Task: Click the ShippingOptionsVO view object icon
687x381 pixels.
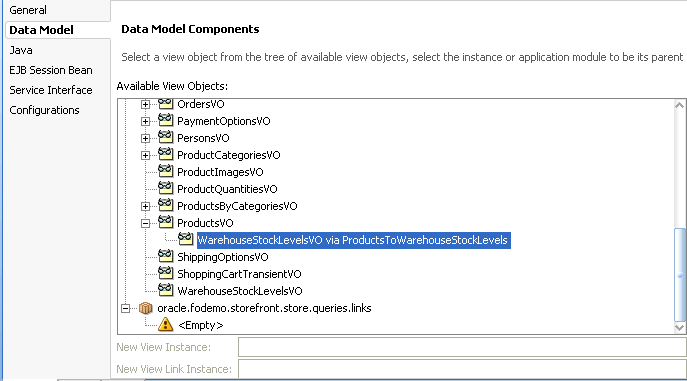Action: tap(165, 256)
